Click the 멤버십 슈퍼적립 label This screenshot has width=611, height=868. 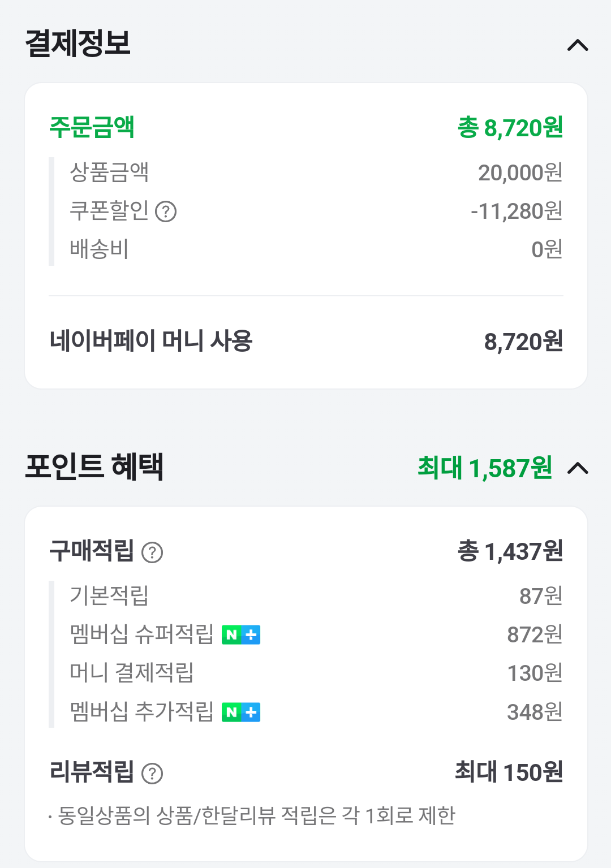[141, 634]
